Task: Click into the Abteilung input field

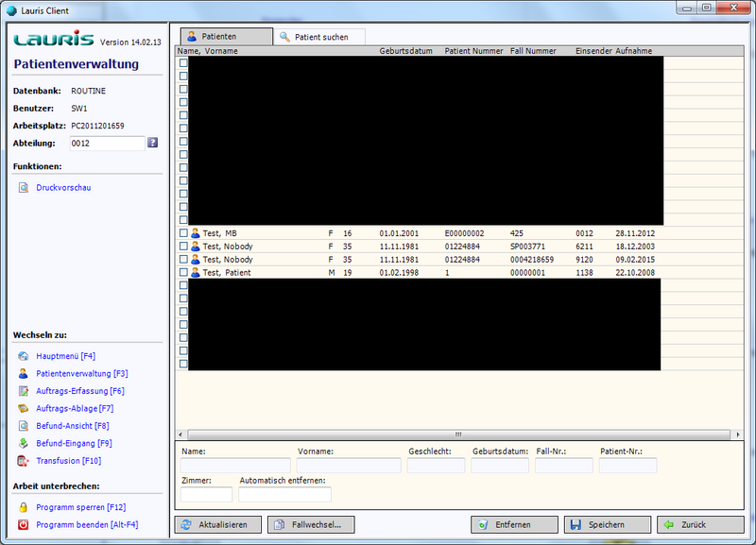Action: (106, 144)
